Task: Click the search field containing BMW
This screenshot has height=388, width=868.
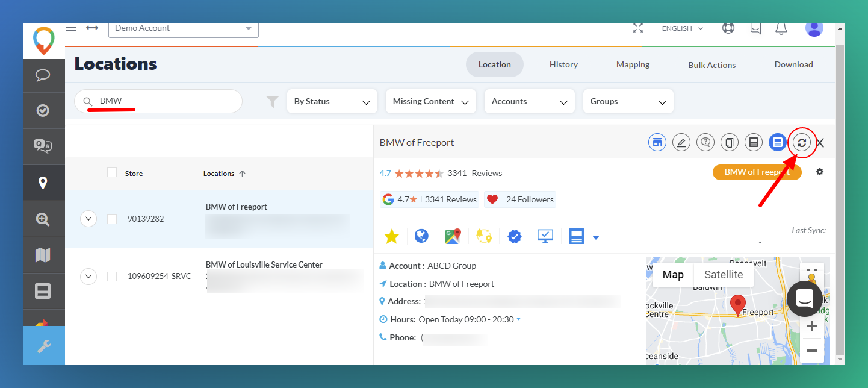Action: [x=158, y=101]
